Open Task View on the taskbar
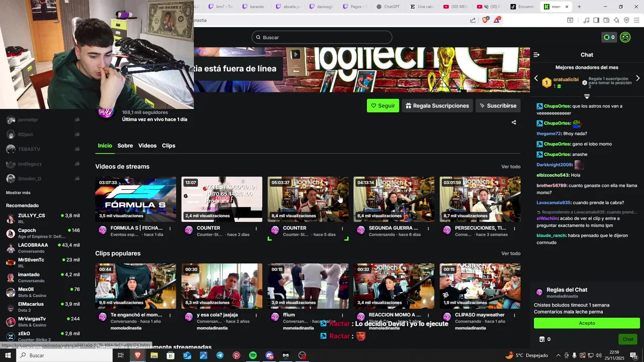The image size is (644, 362). [x=121, y=355]
